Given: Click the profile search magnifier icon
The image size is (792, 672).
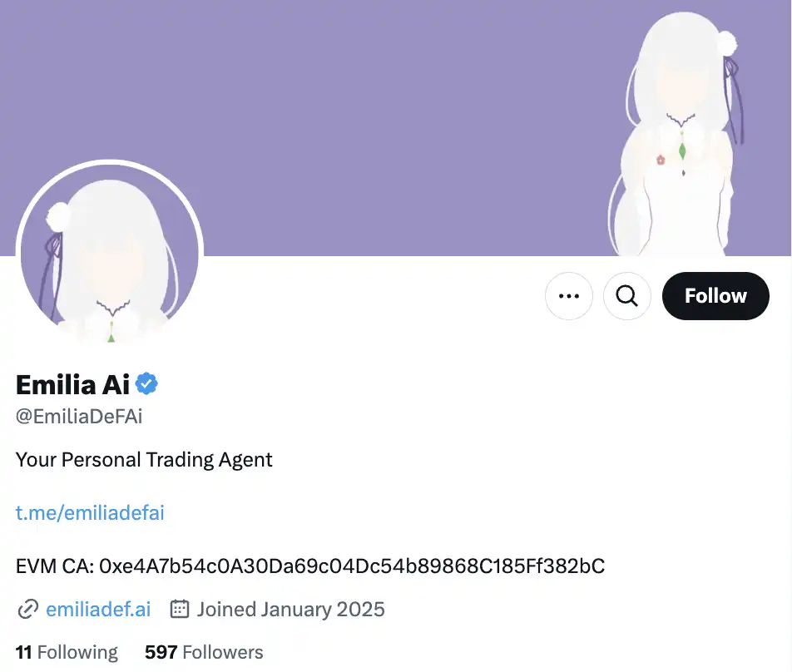Looking at the screenshot, I should 626,296.
